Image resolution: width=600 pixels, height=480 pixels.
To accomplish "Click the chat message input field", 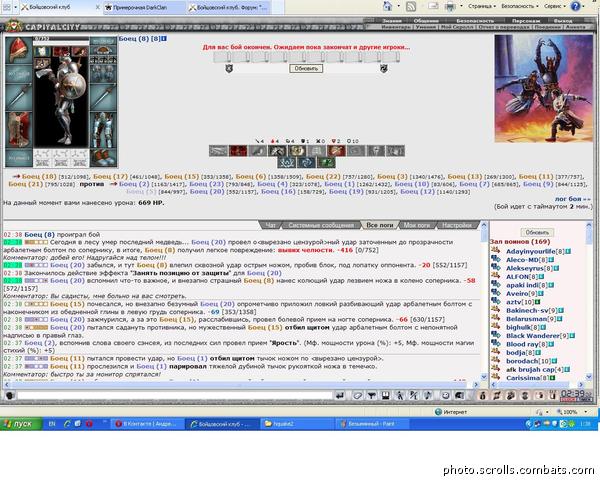I will pos(174,395).
